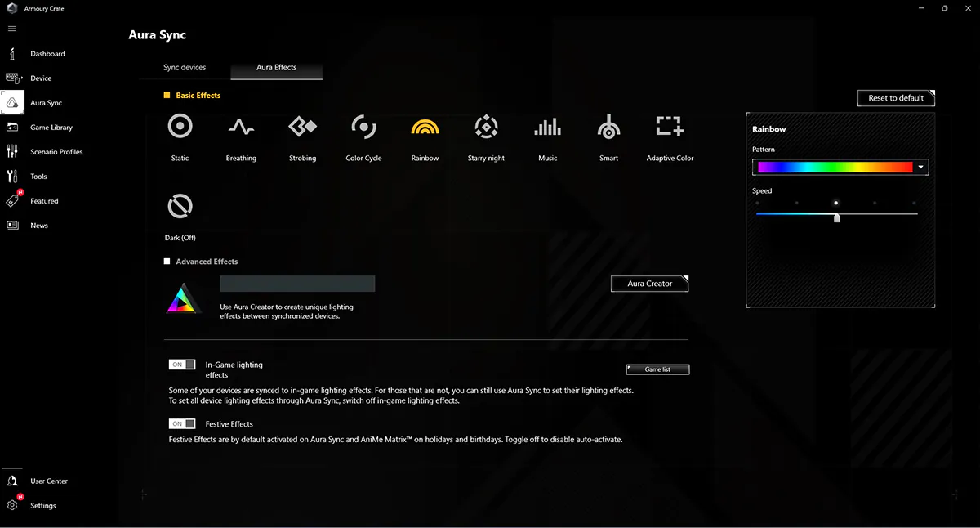Click the Rainbow panel title text
The height and width of the screenshot is (528, 980).
pyautogui.click(x=769, y=129)
